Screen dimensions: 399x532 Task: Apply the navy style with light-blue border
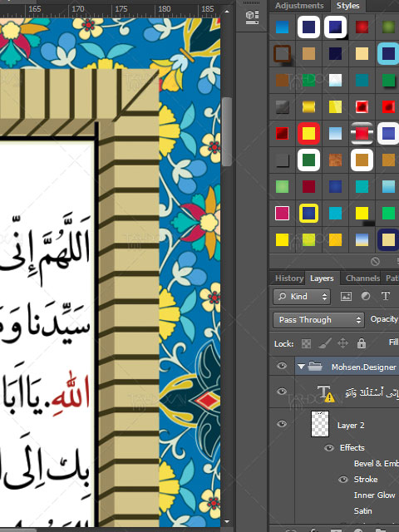tap(388, 53)
